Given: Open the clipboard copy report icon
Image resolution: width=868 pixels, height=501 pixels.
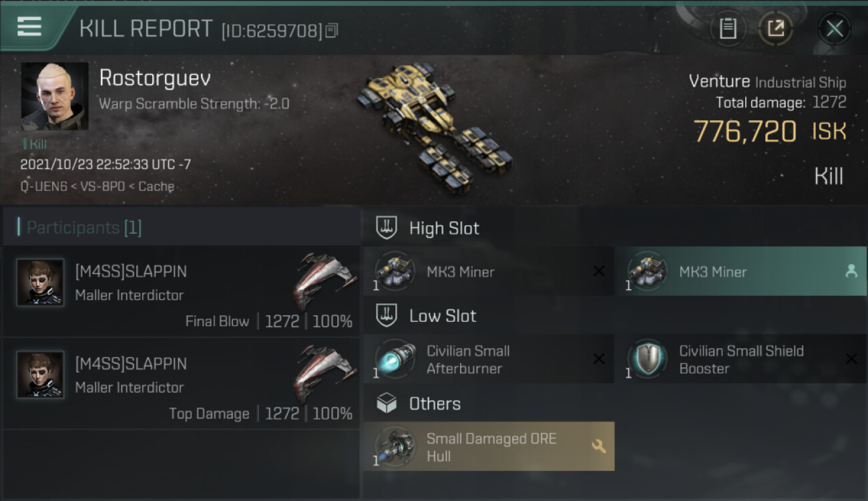Looking at the screenshot, I should (x=728, y=29).
